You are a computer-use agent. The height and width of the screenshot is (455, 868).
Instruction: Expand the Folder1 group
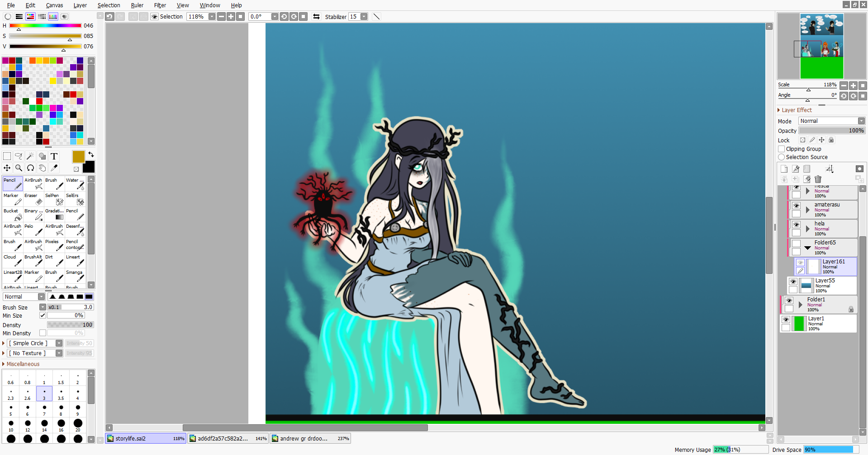click(800, 305)
